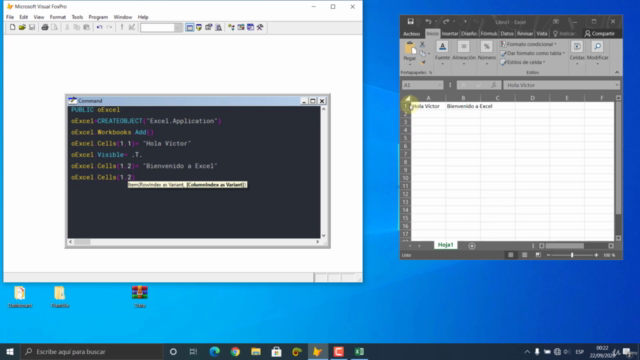Open the Task Pane icon in FoxPro toolbar
This screenshot has height=360, width=640.
(250, 27)
